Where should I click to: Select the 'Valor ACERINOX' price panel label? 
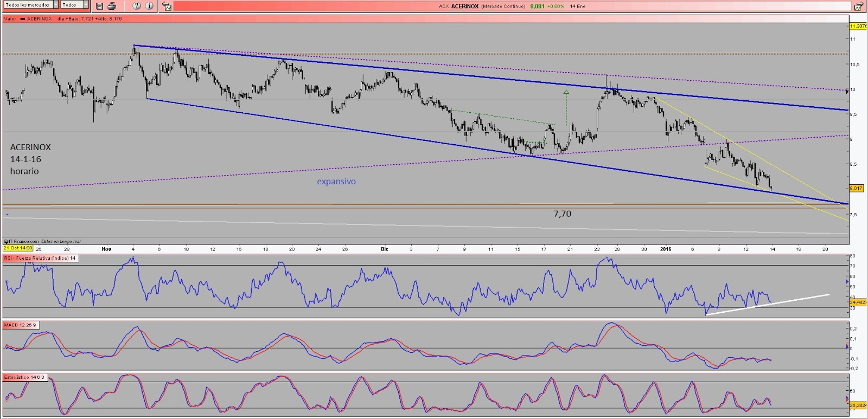coord(28,18)
